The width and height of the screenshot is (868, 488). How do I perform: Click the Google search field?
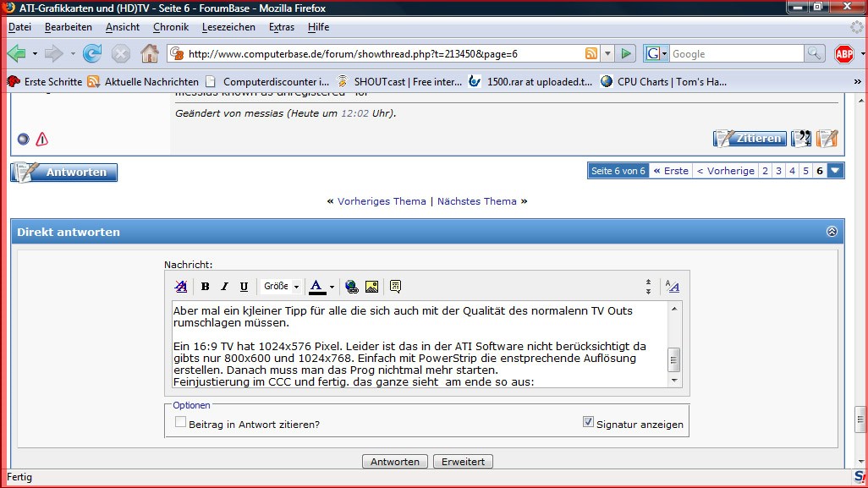pos(736,53)
